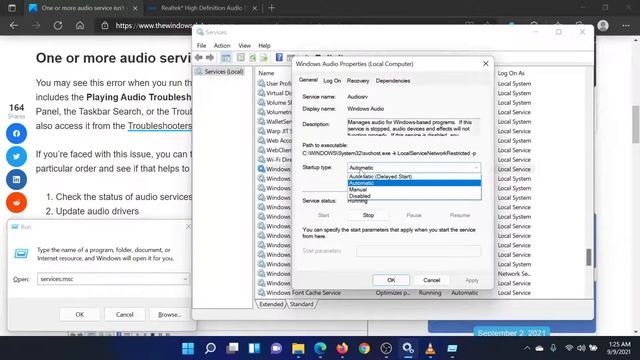Click the Services app icon in the taskbar
The image size is (640, 360).
pos(408,348)
